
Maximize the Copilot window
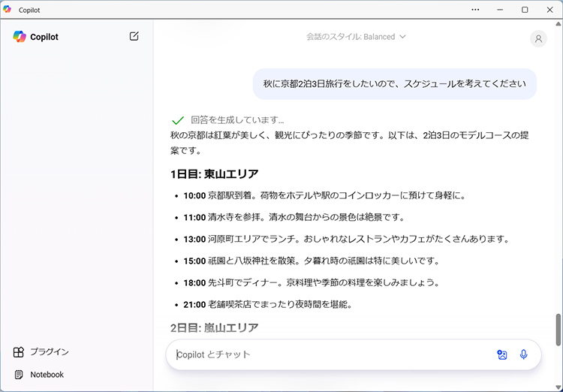click(x=525, y=10)
